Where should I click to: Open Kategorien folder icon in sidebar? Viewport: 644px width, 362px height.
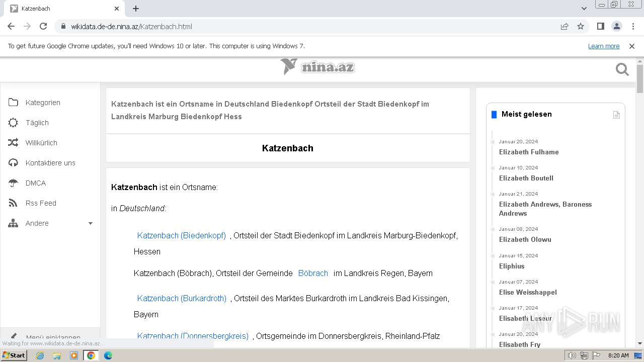[13, 103]
